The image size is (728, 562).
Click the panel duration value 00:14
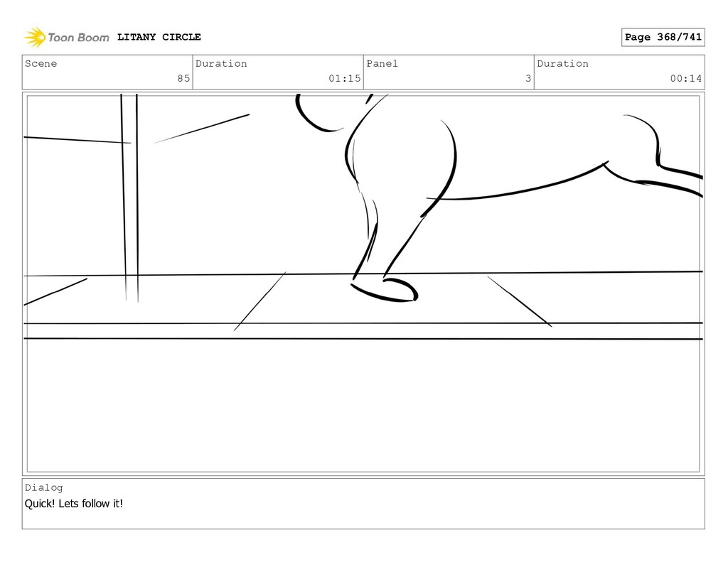coord(686,78)
